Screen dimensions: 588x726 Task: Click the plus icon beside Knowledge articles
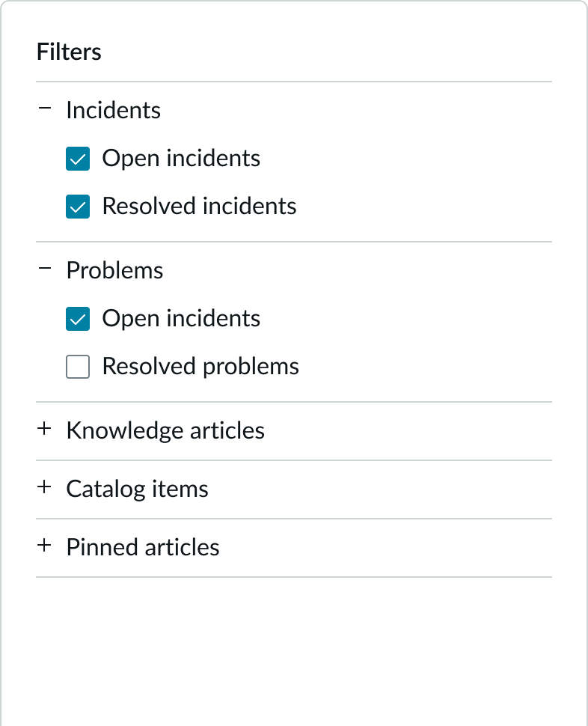(46, 430)
